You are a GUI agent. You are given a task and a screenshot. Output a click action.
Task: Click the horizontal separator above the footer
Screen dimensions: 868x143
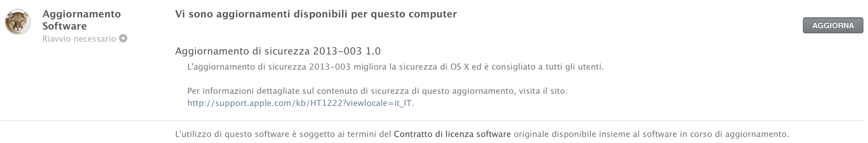point(432,121)
